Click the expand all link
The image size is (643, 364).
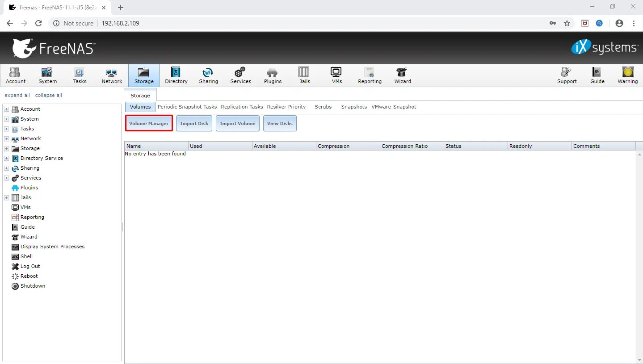pyautogui.click(x=17, y=95)
